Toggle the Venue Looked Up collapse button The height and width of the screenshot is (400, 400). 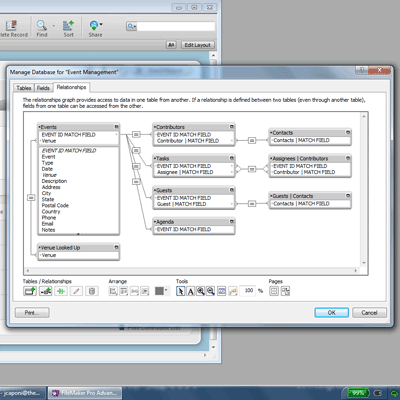116,247
